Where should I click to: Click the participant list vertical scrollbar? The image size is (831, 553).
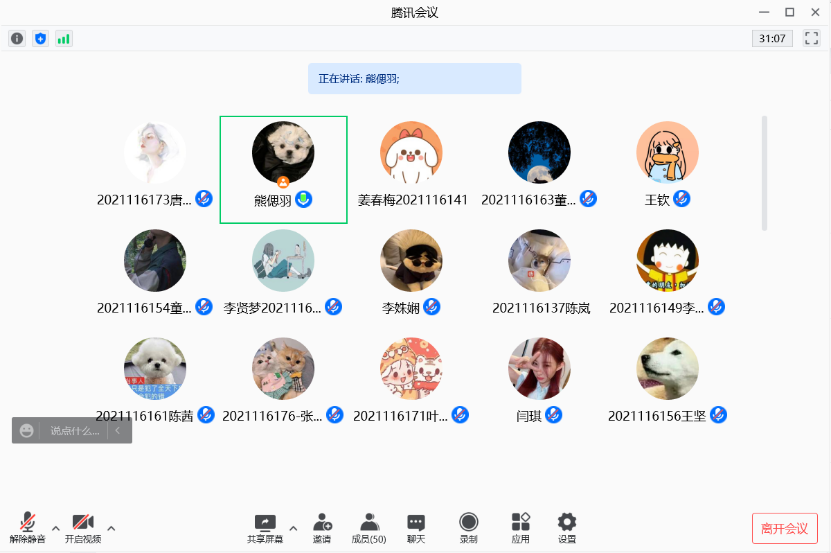pos(765,172)
